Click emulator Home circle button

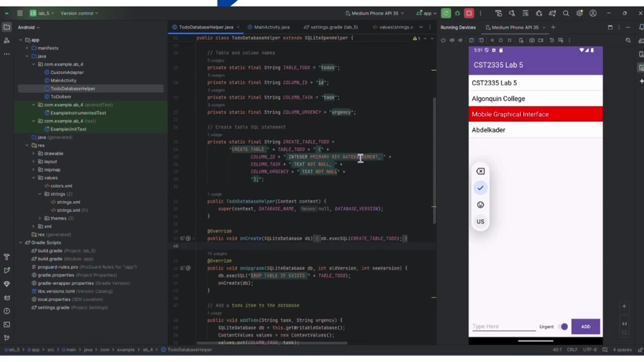(501, 40)
